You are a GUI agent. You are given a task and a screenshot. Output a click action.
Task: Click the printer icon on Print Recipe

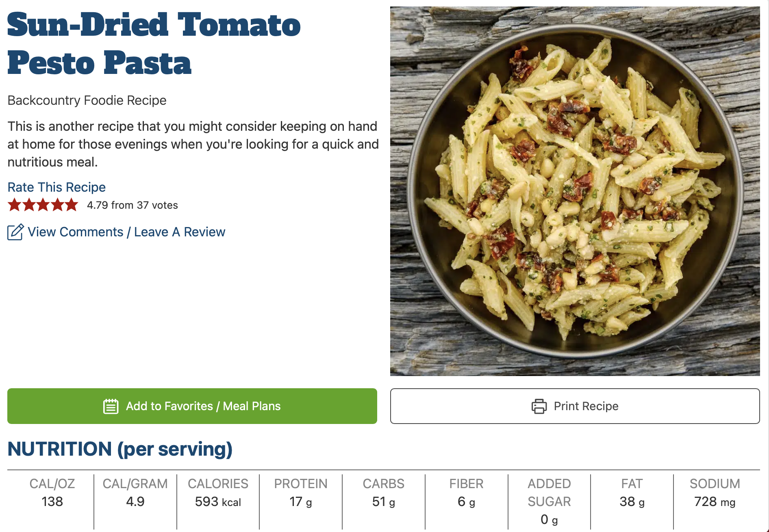tap(539, 406)
